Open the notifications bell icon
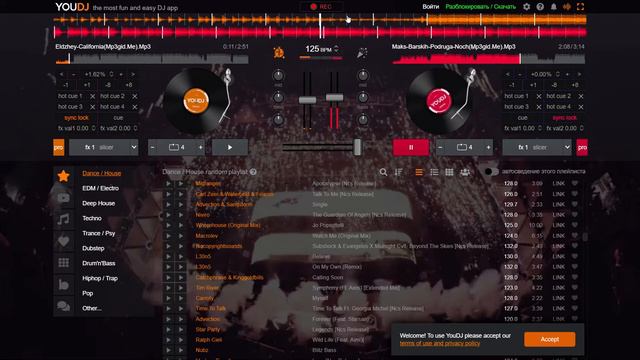This screenshot has width=640, height=360. pos(553,7)
